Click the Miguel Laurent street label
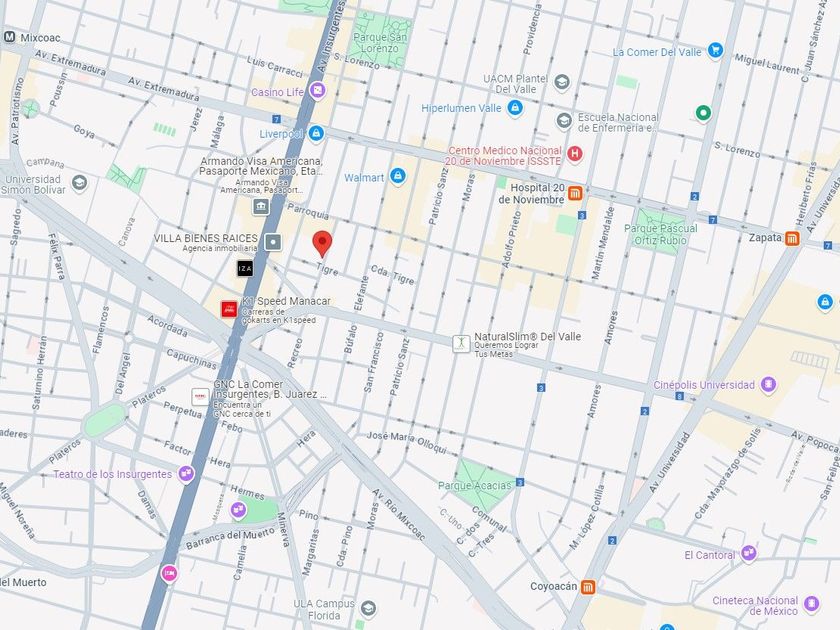The image size is (840, 630). [x=766, y=63]
